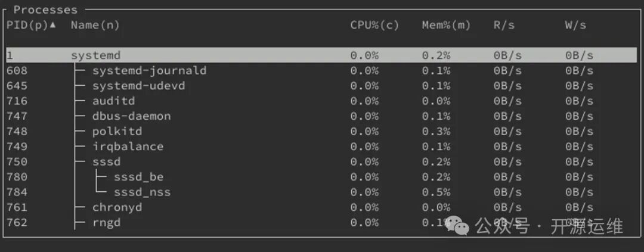
Task: Sort by Name(n) column header
Action: coord(95,25)
